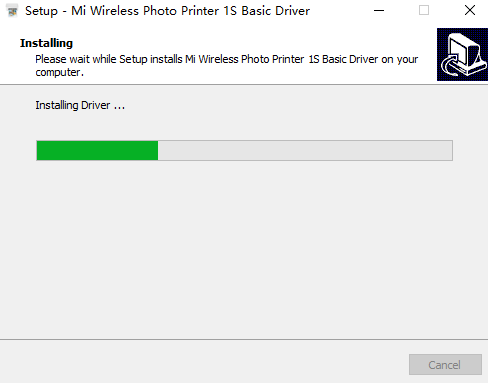The width and height of the screenshot is (488, 383).
Task: Click the "Please wait while Setup installs" text
Action: click(x=109, y=59)
